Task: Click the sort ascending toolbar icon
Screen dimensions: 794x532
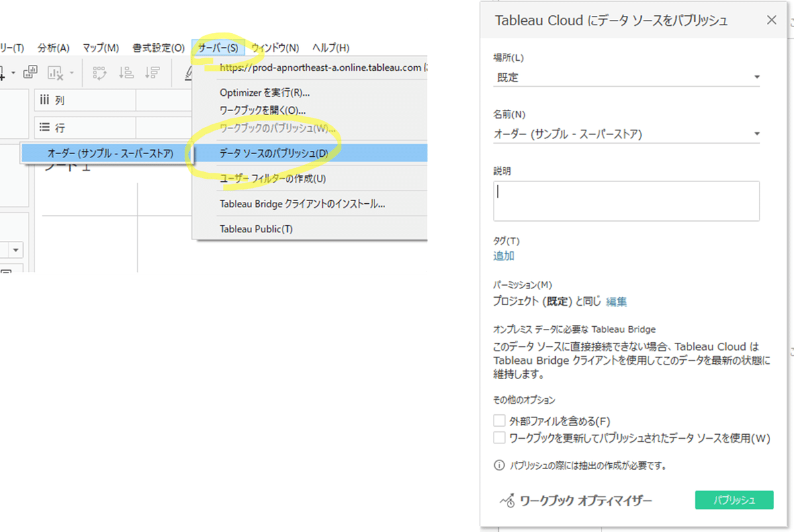Action: (126, 73)
